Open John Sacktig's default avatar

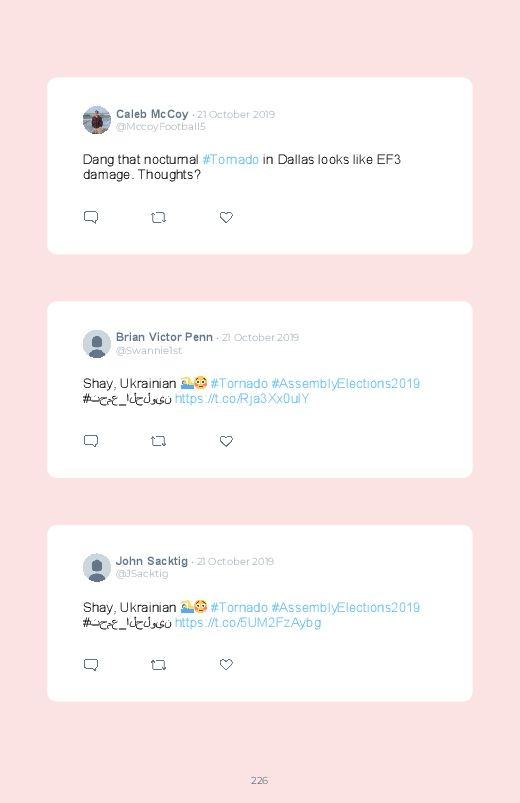click(x=97, y=567)
